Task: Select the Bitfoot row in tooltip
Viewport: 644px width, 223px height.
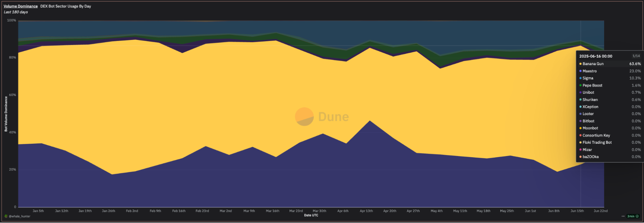Action: pos(610,121)
